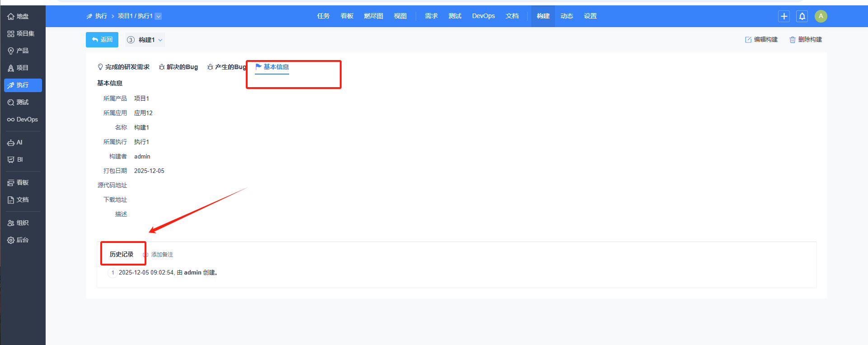Screen dimensions: 868x345
Task: Open 需求 in the top navigation
Action: coord(432,16)
